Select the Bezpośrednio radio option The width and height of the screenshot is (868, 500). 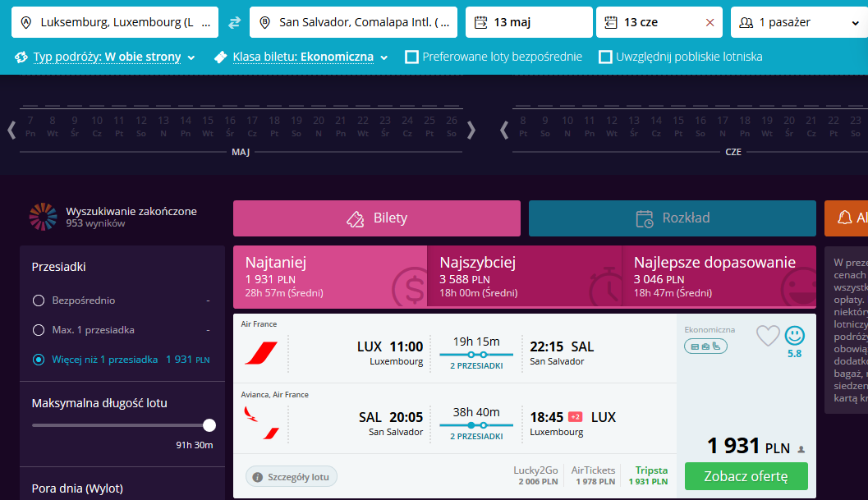click(x=39, y=300)
